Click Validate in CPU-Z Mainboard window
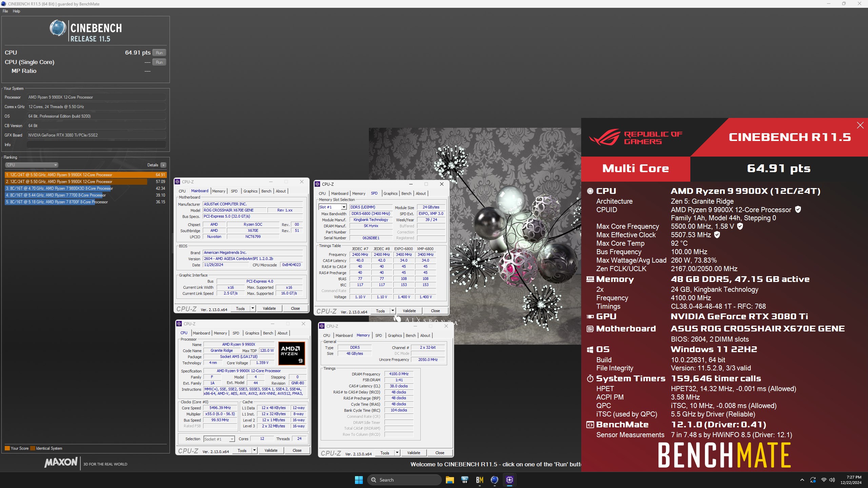This screenshot has height=488, width=868. 269,308
